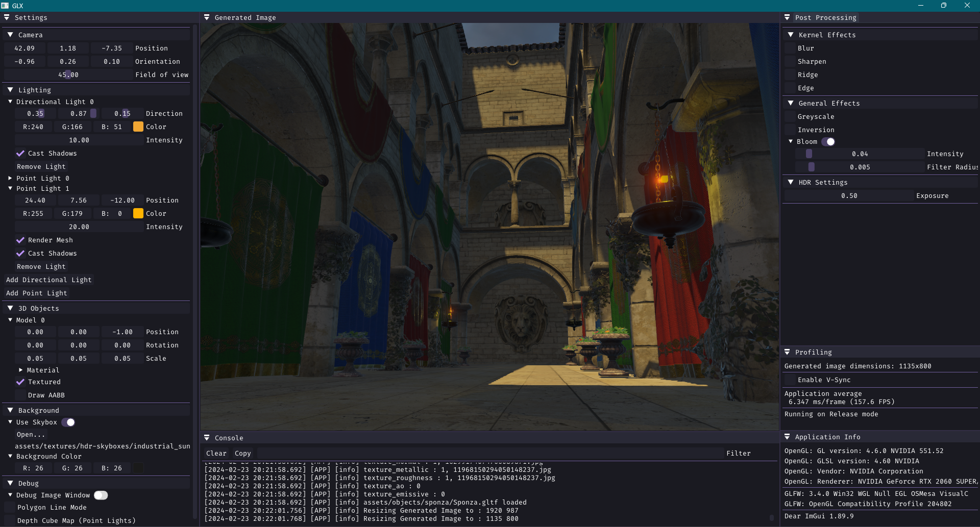Check the Enable V-Sync box
Image resolution: width=980 pixels, height=527 pixels.
790,380
